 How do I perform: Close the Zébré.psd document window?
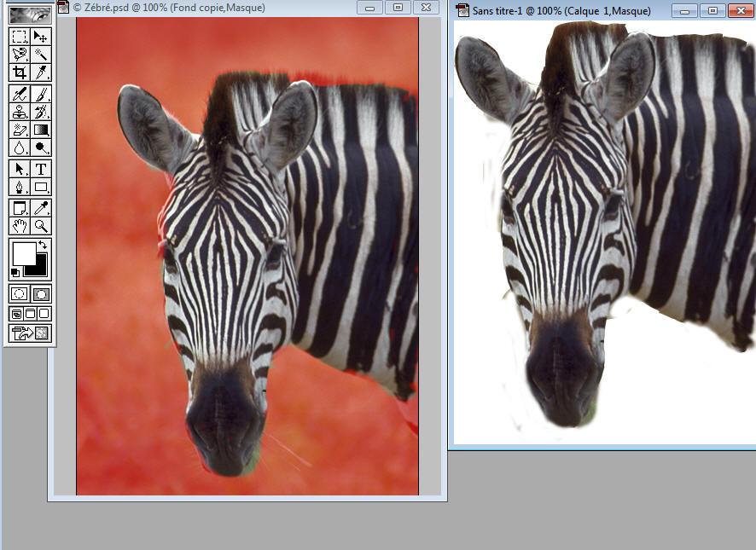pos(427,7)
